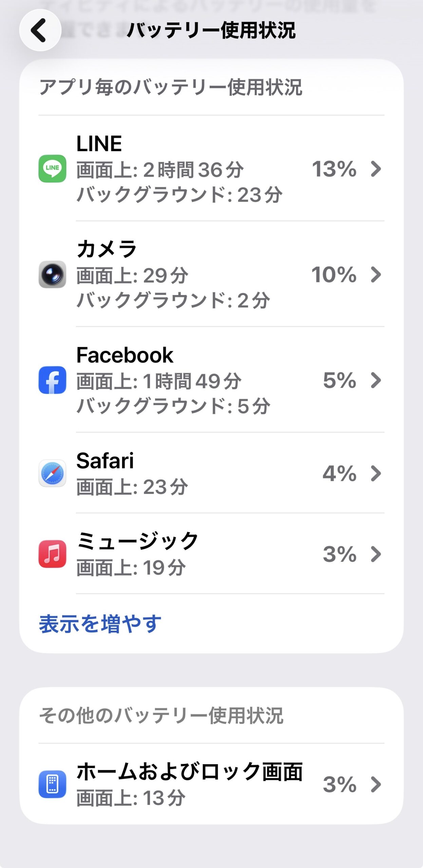Image resolution: width=423 pixels, height=868 pixels.
Task: Tap the Facebook app icon
Action: (x=52, y=380)
